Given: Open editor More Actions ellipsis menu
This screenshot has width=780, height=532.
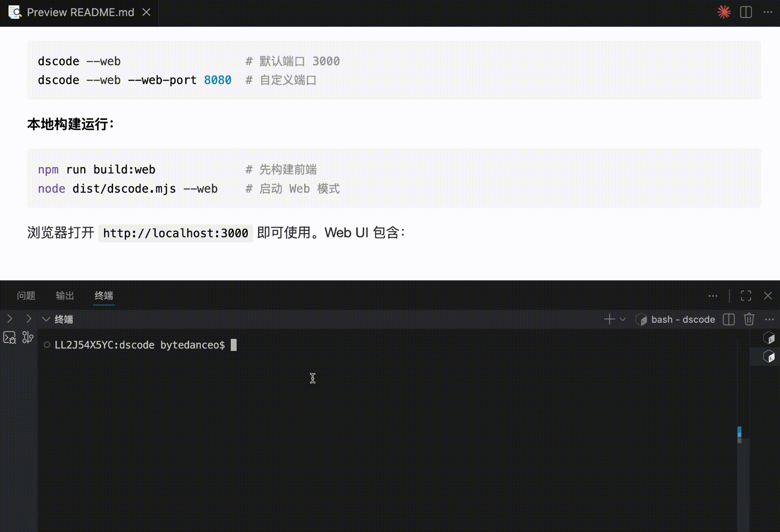Looking at the screenshot, I should [x=768, y=12].
